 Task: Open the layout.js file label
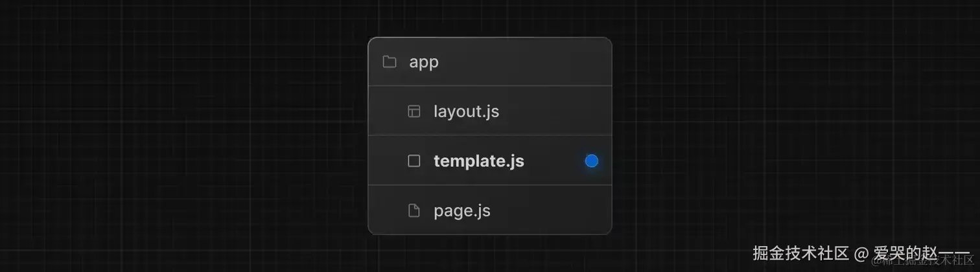[x=466, y=111]
